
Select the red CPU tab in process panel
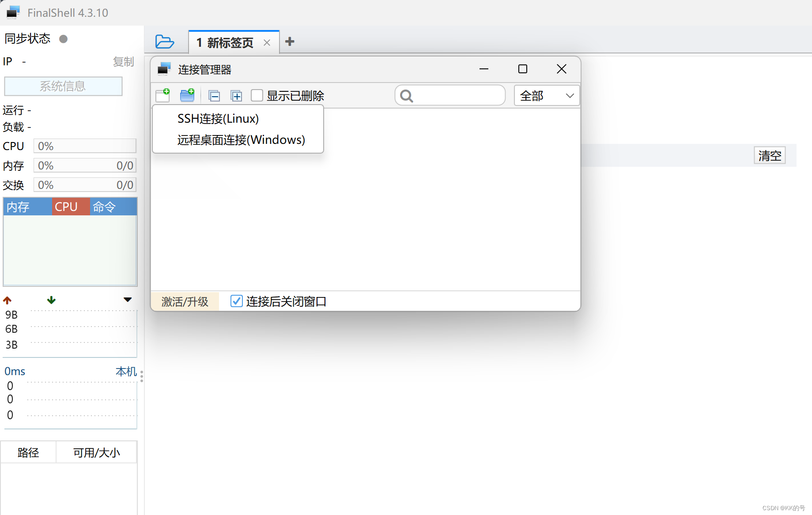pos(71,207)
